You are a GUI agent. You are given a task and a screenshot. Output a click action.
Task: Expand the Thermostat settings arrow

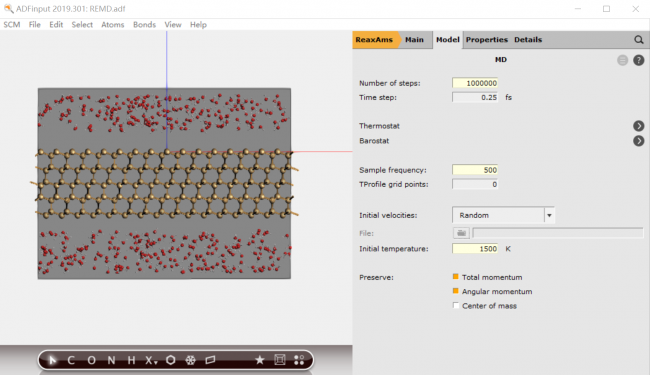tap(638, 126)
